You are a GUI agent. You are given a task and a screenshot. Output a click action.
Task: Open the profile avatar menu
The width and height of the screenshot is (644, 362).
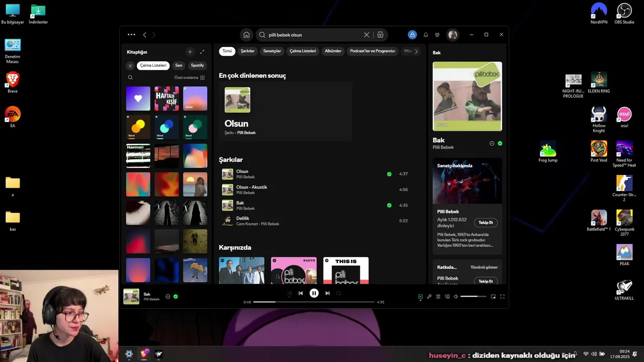[453, 35]
